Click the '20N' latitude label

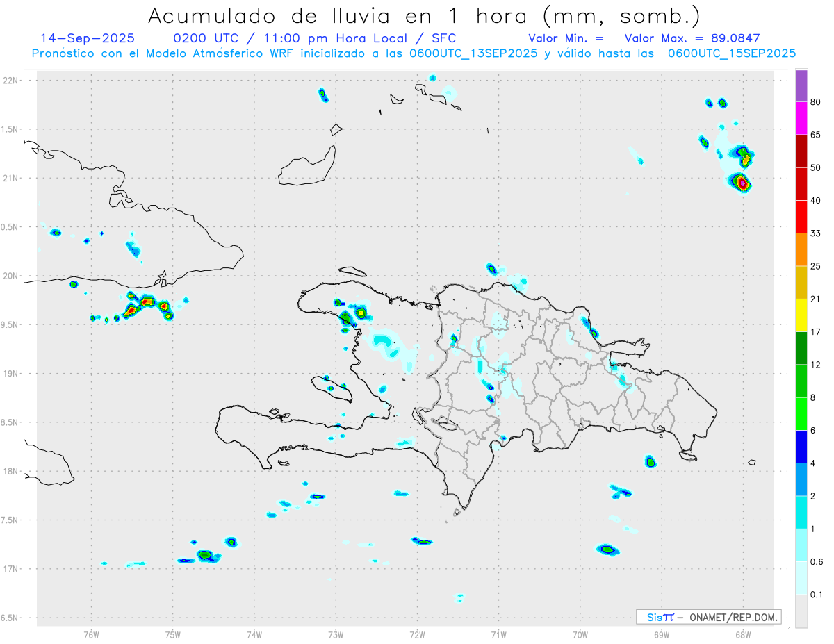(11, 276)
